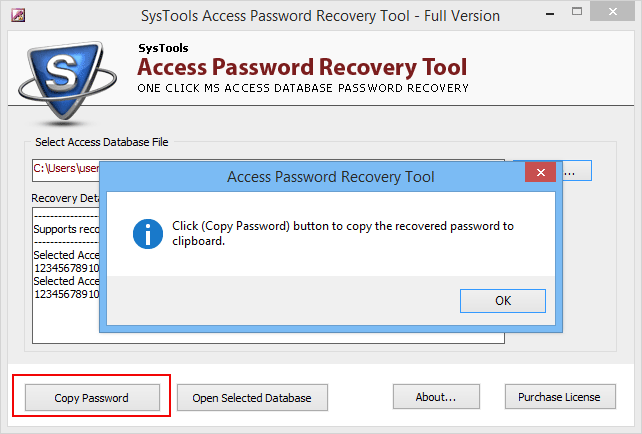The height and width of the screenshot is (434, 642).
Task: Click the main window title bar text
Action: pyautogui.click(x=320, y=16)
